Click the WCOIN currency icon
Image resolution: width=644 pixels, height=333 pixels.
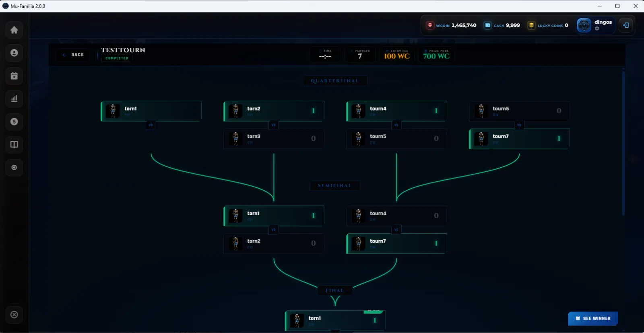tap(430, 25)
